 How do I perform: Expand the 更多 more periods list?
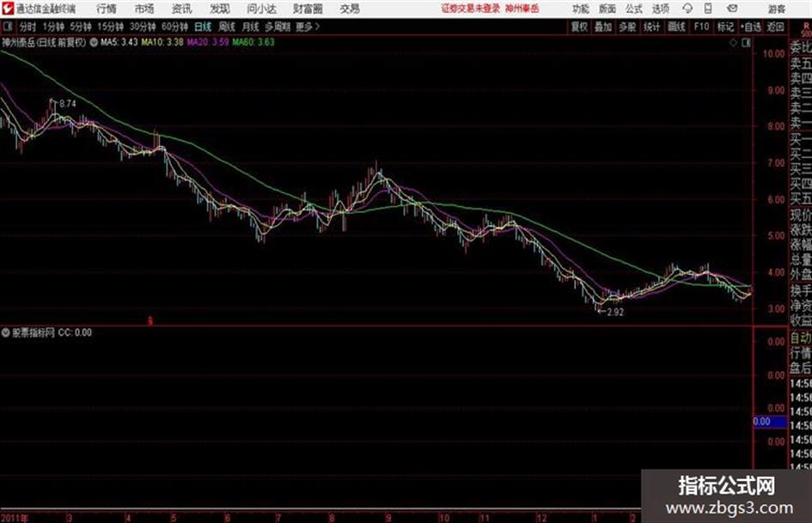308,27
